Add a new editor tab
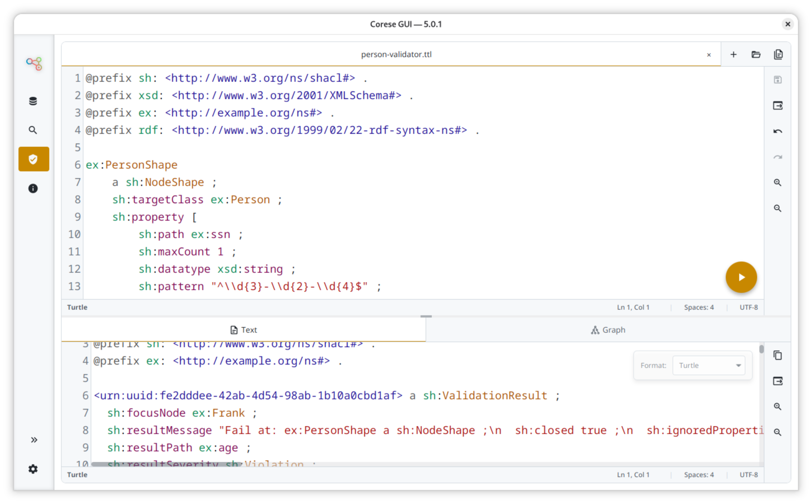 pos(734,54)
